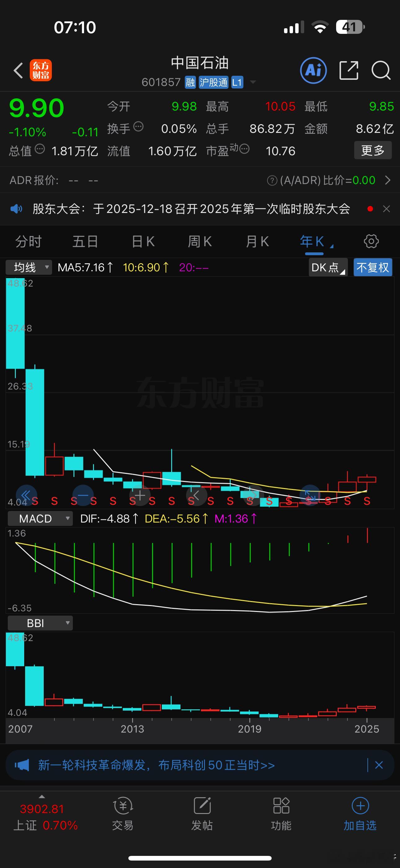Tap the 交易 yen icon

coord(123,806)
